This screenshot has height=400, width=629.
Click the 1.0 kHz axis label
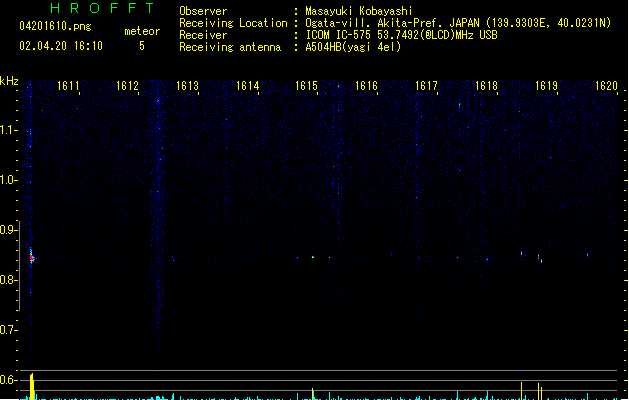[8, 180]
